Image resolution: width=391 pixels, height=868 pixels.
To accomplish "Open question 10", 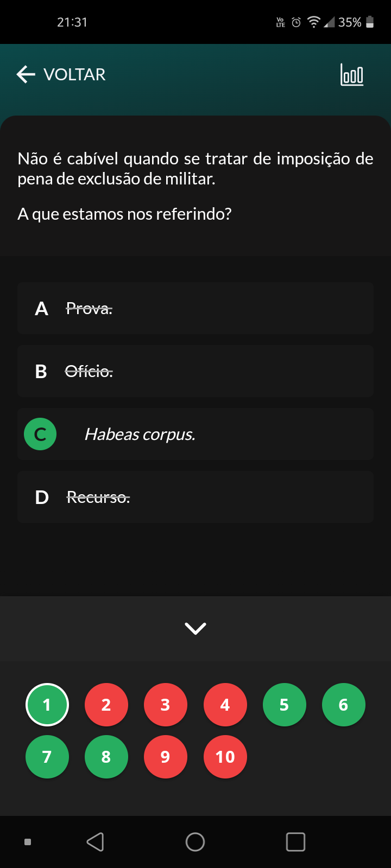I will click(x=225, y=757).
